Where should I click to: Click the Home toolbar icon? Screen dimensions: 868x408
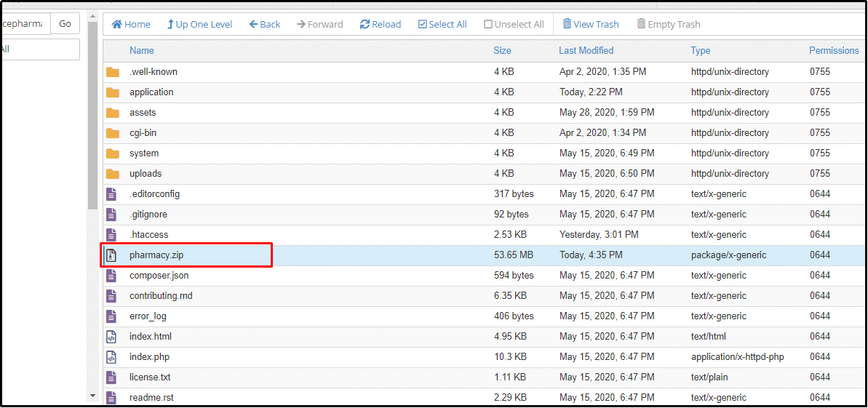(117, 24)
